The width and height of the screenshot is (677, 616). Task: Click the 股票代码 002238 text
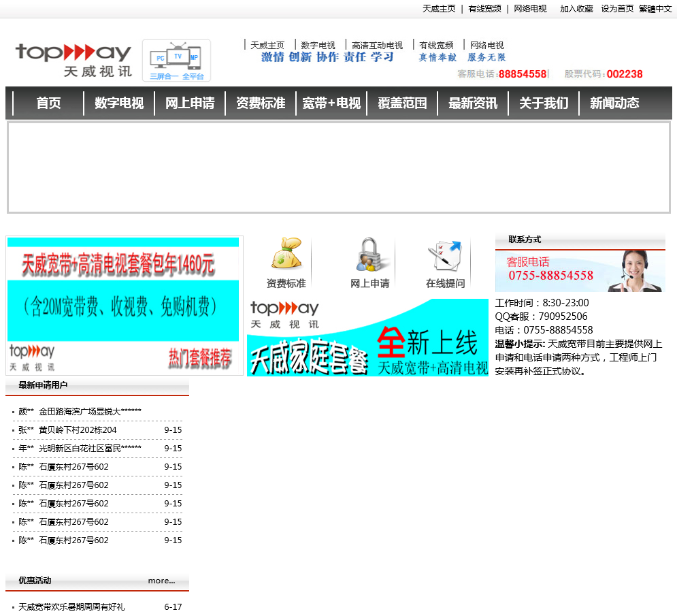click(x=603, y=74)
